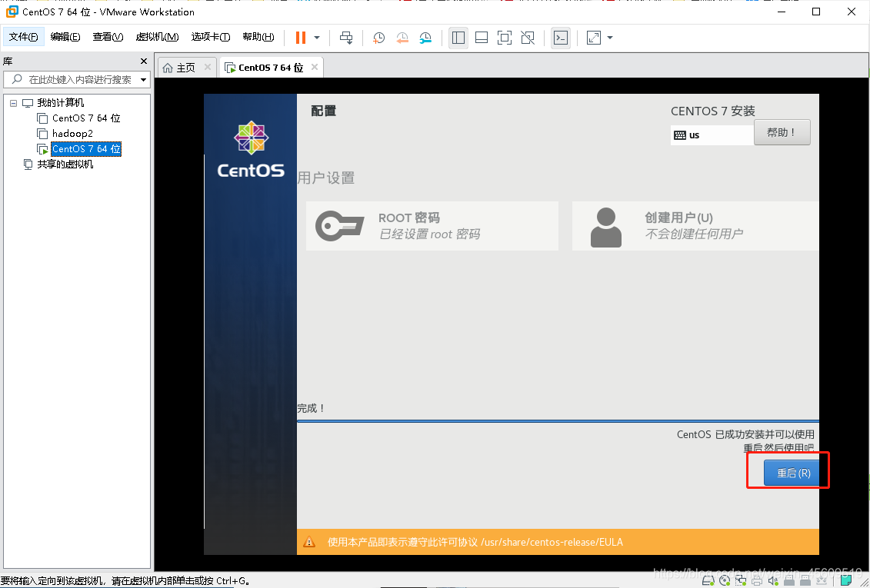Image resolution: width=870 pixels, height=588 pixels.
Task: Click the first USB device status icon
Action: [x=789, y=580]
